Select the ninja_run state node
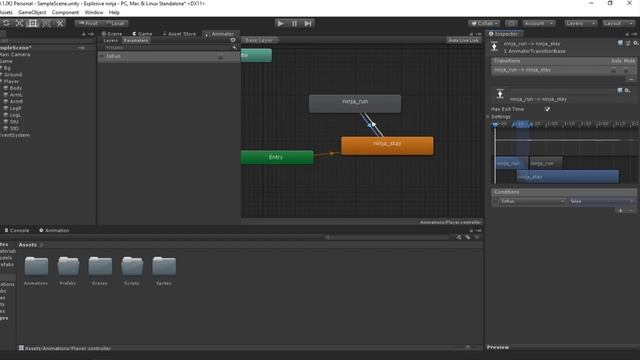 click(355, 104)
